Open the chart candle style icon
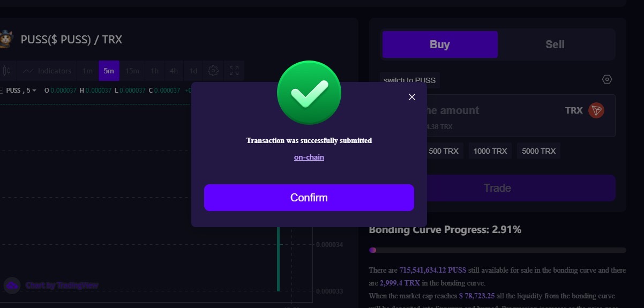This screenshot has height=308, width=644. [7, 71]
